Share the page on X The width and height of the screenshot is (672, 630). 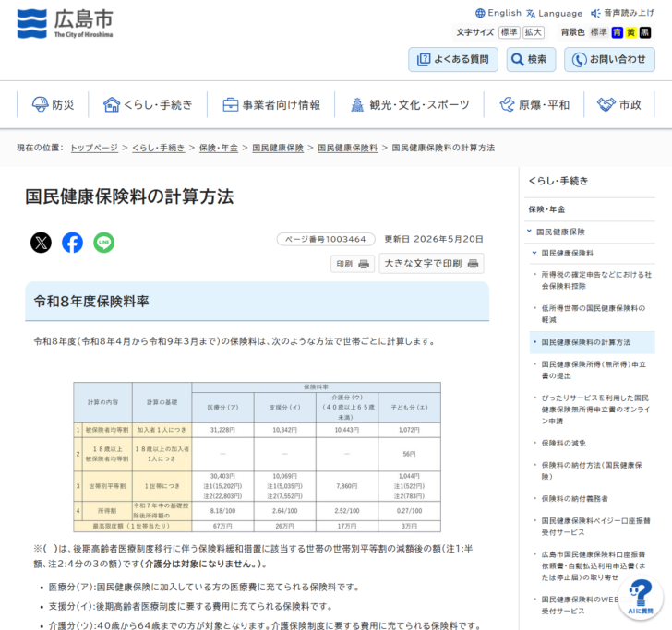click(x=41, y=243)
